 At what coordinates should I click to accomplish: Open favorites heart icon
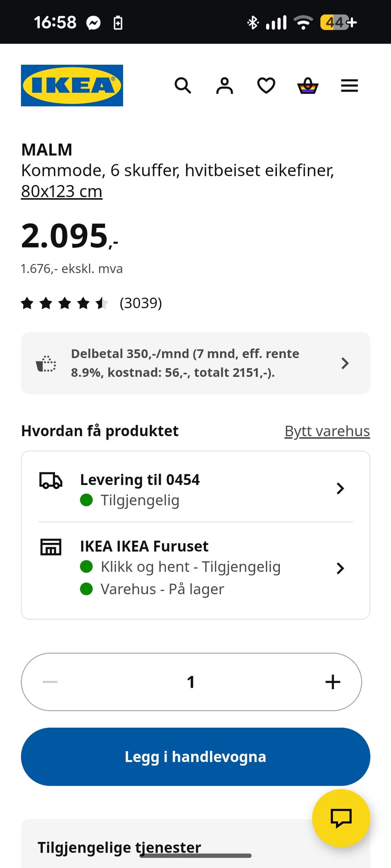tap(266, 86)
